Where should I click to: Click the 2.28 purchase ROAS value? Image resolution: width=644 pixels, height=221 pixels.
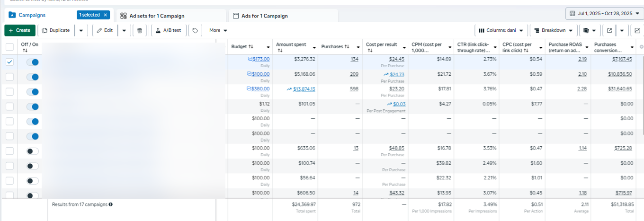tap(582, 89)
